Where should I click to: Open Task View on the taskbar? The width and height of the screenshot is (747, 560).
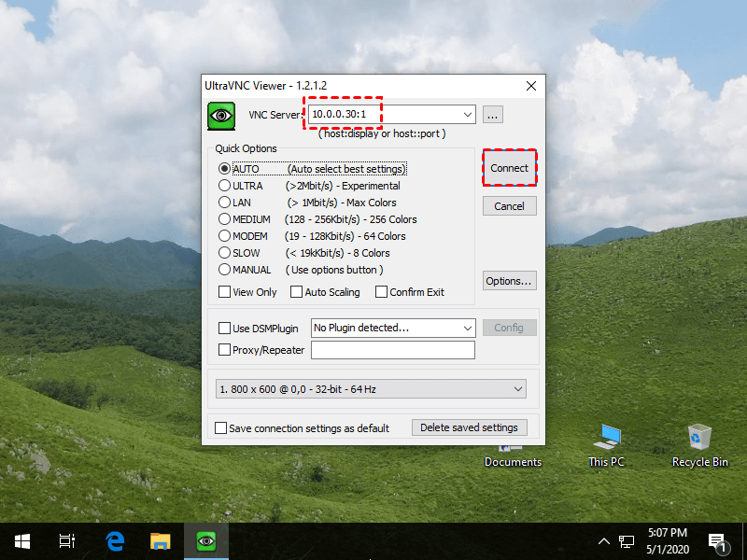pos(66,541)
